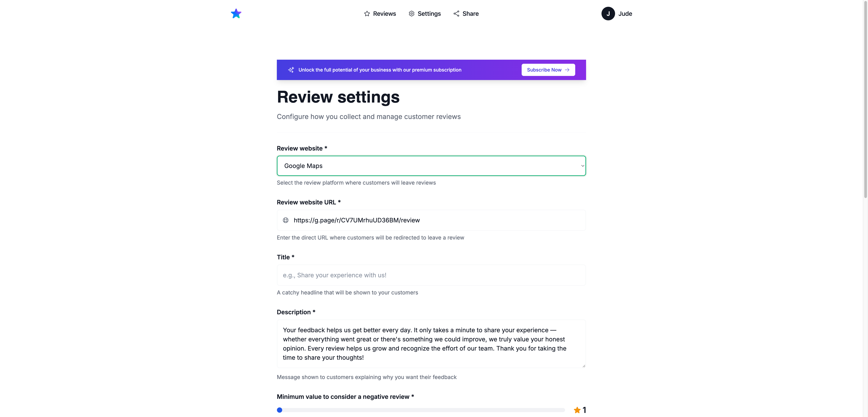Viewport: 868px width, 417px height.
Task: Click the blue star app logo
Action: click(x=236, y=13)
